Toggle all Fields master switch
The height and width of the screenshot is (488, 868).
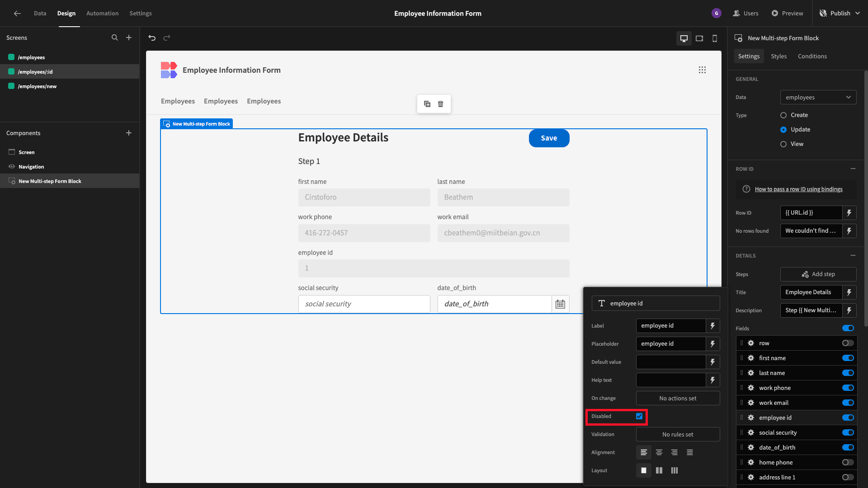[848, 328]
